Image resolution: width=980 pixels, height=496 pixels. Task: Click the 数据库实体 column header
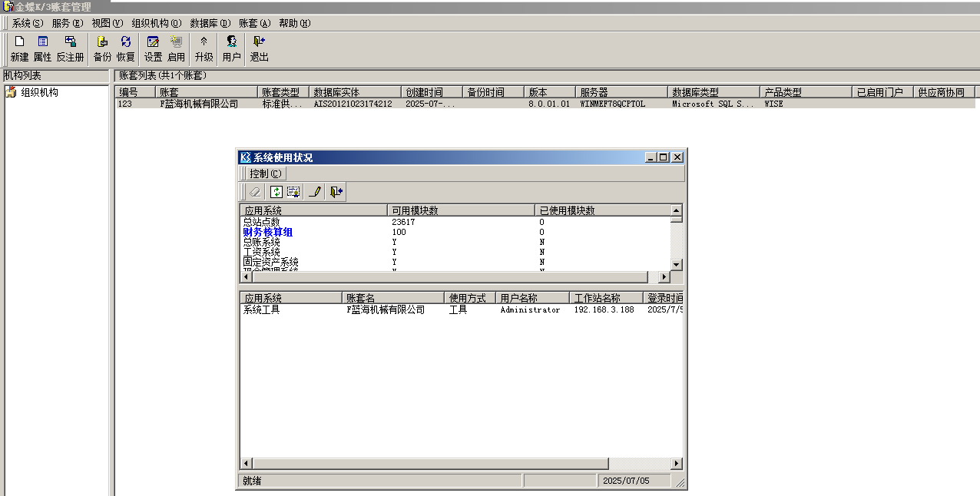point(355,92)
